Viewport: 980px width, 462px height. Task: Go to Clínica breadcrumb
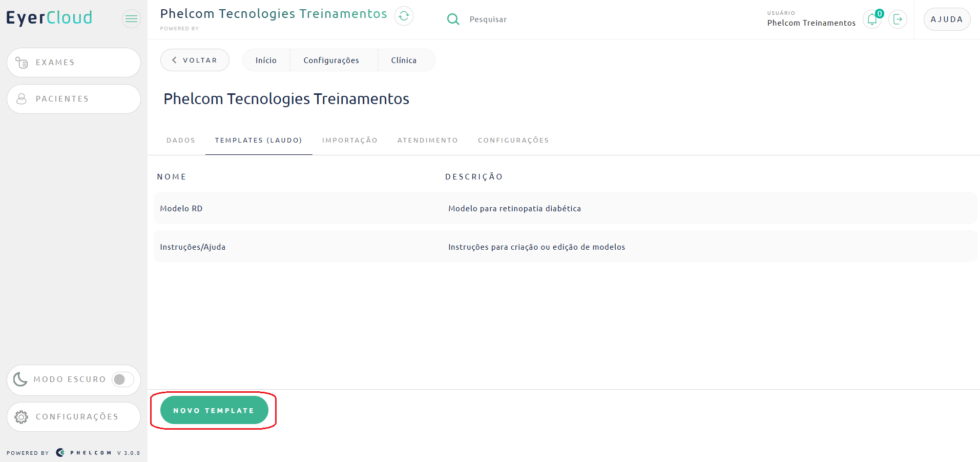click(x=404, y=60)
